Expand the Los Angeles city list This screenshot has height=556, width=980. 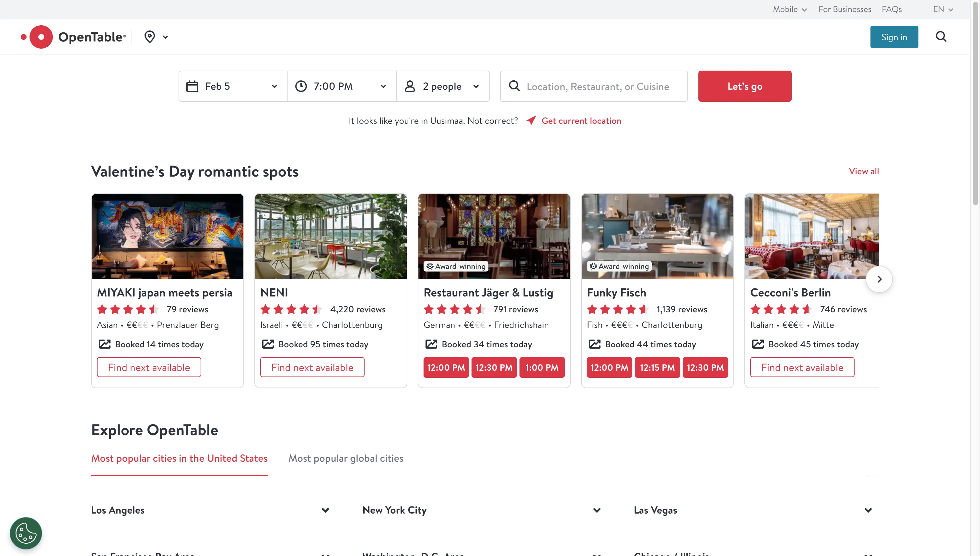coord(325,510)
